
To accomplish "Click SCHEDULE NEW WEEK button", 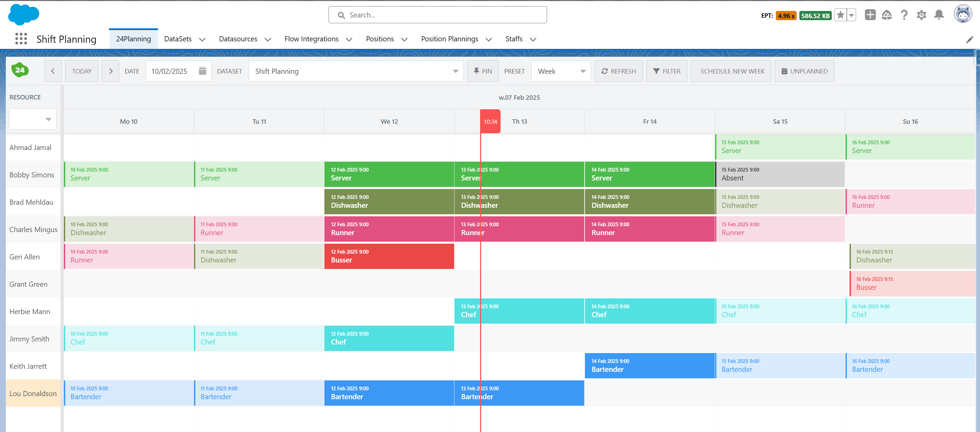I will point(732,71).
